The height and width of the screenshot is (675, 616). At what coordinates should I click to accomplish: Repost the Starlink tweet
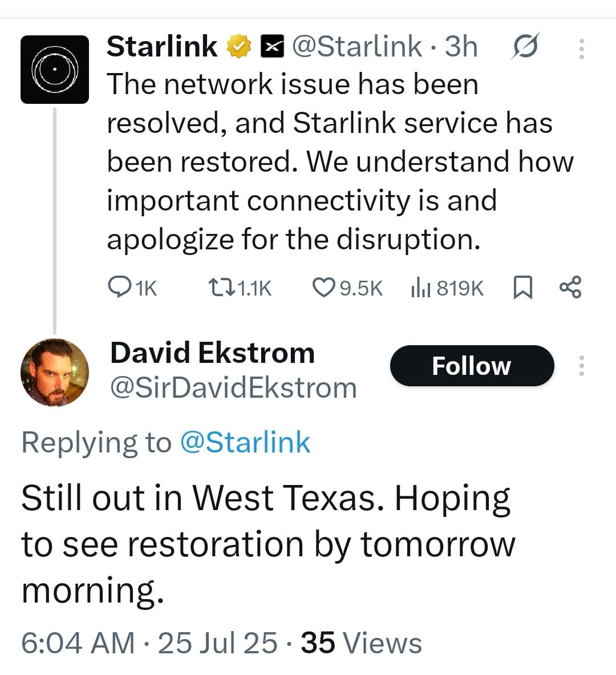221,288
